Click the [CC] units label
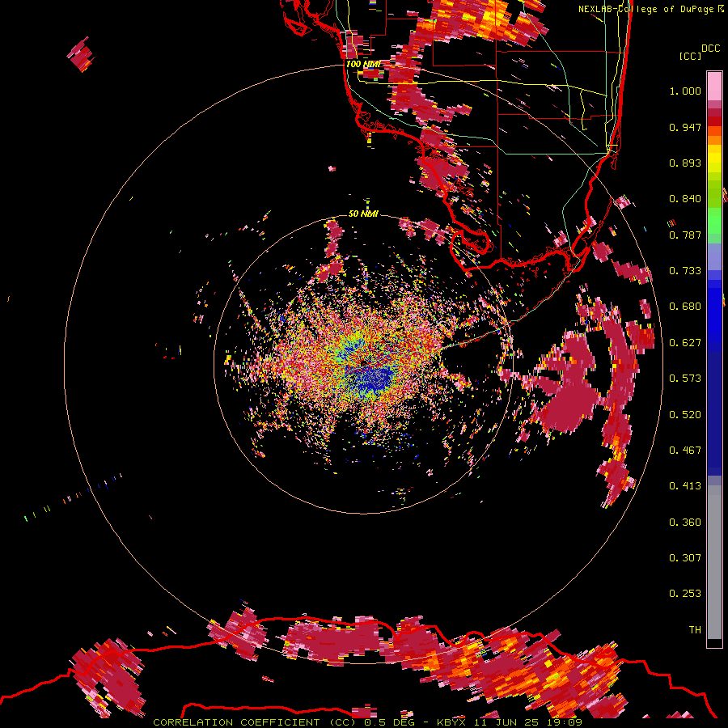The width and height of the screenshot is (728, 728). [x=691, y=56]
